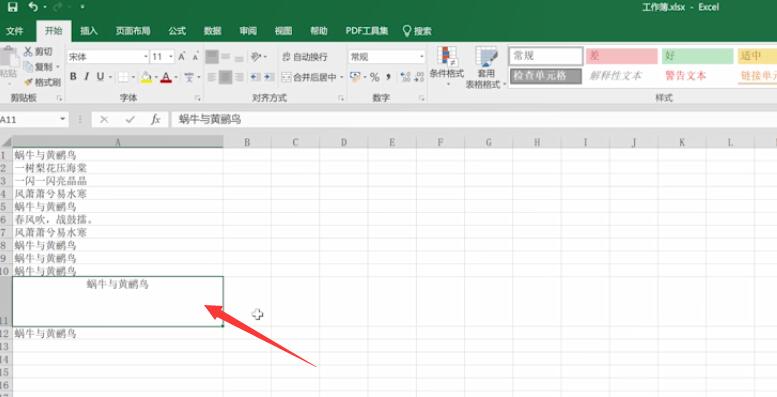Switch to the 页面布局 tab
Screen dimensions: 777x397
click(x=133, y=31)
